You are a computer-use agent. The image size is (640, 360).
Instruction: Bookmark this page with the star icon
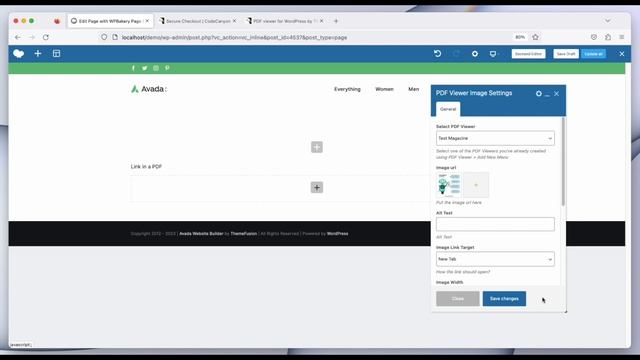click(536, 37)
